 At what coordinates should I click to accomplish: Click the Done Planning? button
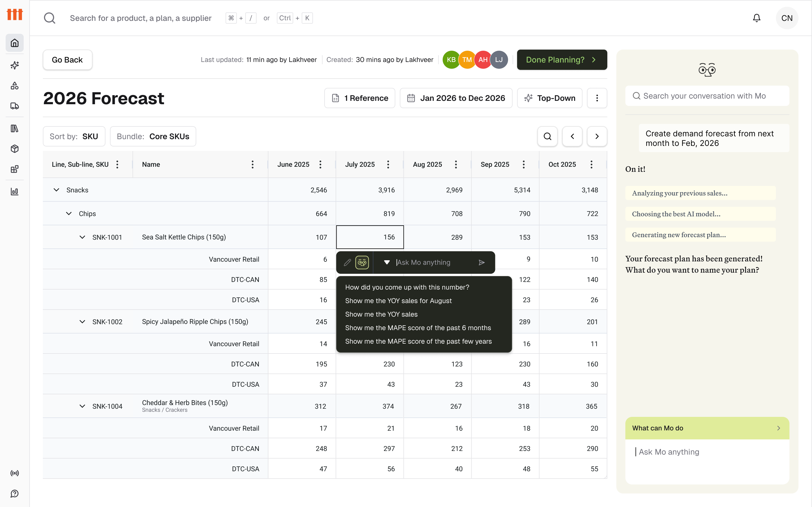click(562, 60)
